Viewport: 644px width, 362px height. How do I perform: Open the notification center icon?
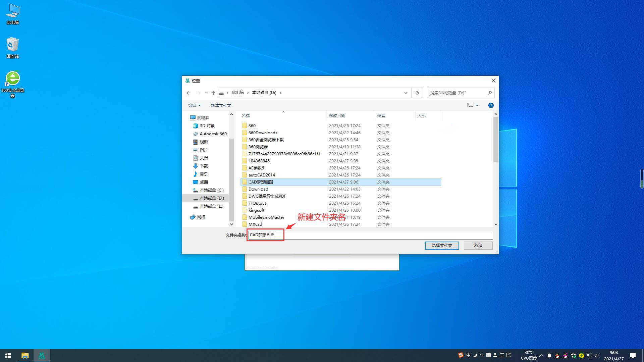633,355
